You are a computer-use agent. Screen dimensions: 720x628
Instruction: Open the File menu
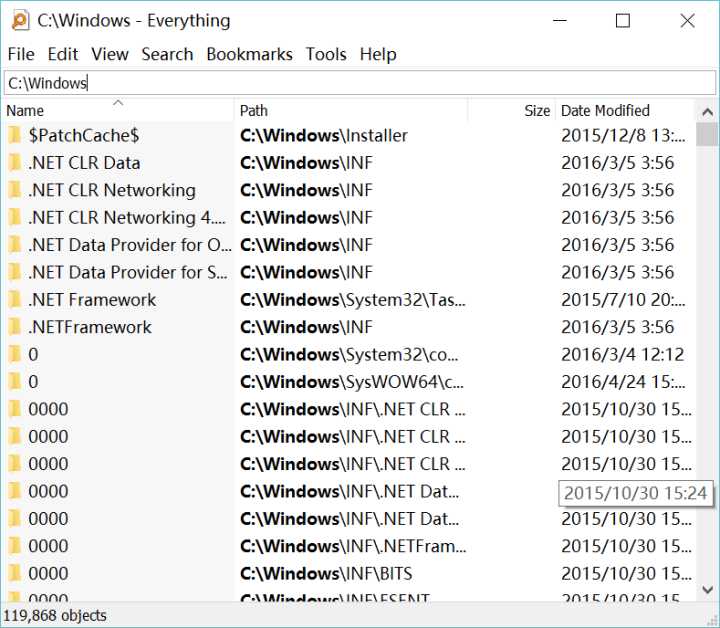pos(21,54)
